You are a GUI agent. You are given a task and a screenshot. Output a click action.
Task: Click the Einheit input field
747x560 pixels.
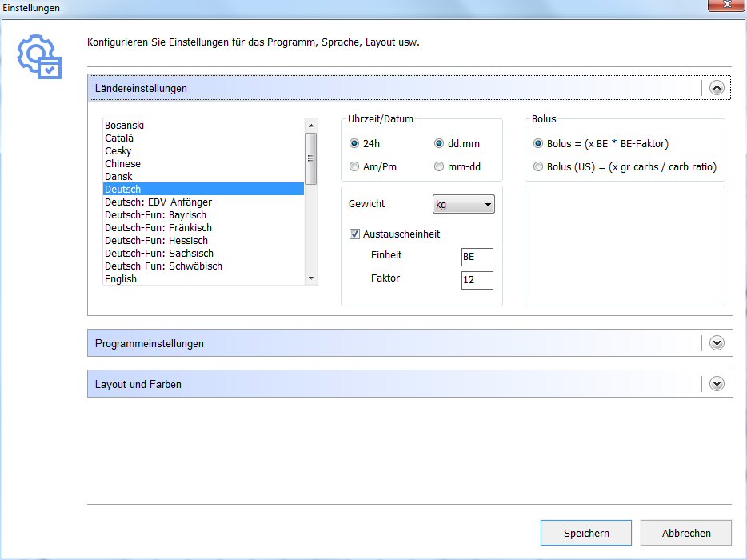click(x=477, y=256)
